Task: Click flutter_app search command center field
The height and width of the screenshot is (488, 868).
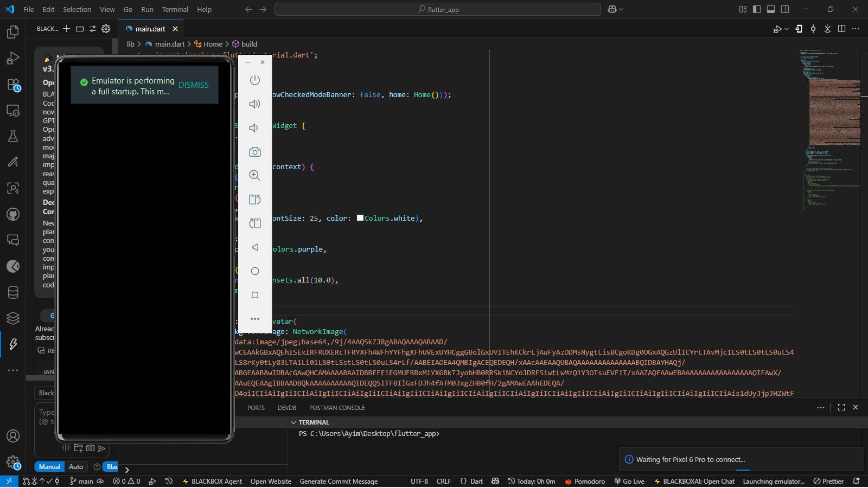Action: pos(438,9)
